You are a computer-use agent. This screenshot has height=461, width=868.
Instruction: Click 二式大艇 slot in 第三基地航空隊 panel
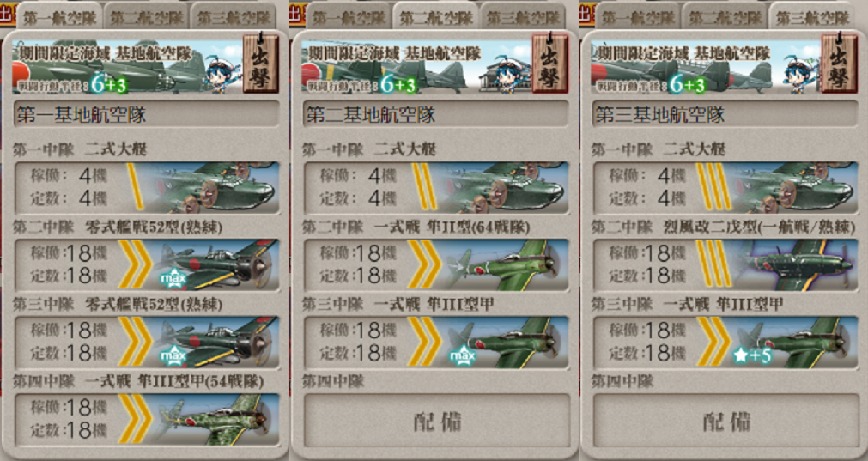pos(725,188)
